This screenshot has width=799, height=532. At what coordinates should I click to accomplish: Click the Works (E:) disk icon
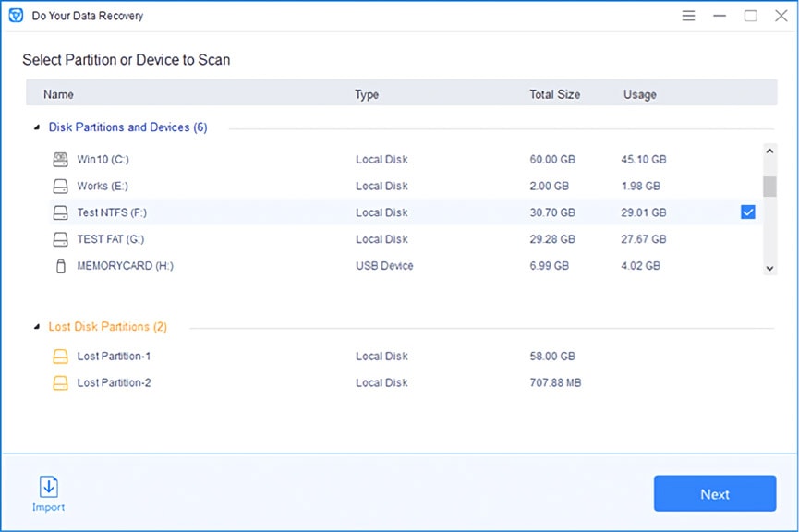tap(60, 187)
